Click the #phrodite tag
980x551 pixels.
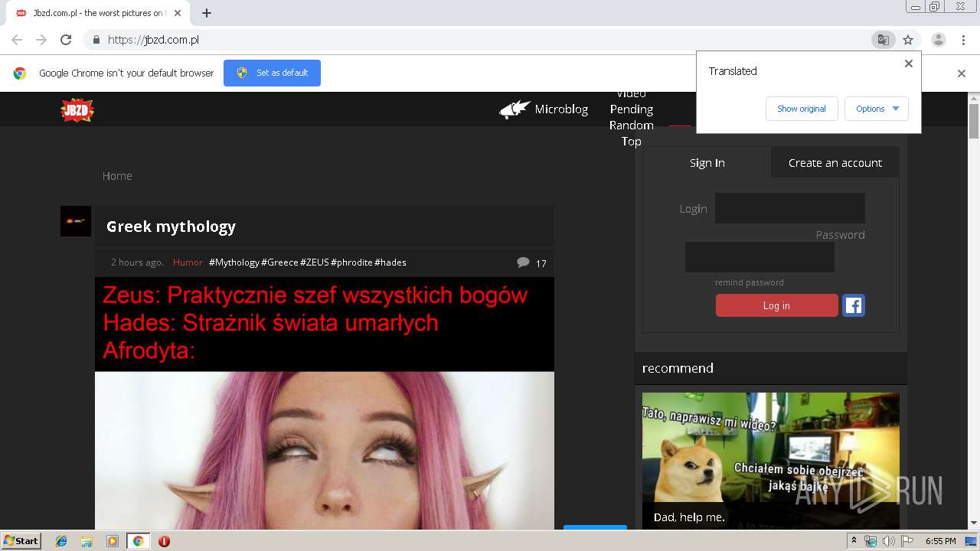pos(352,262)
